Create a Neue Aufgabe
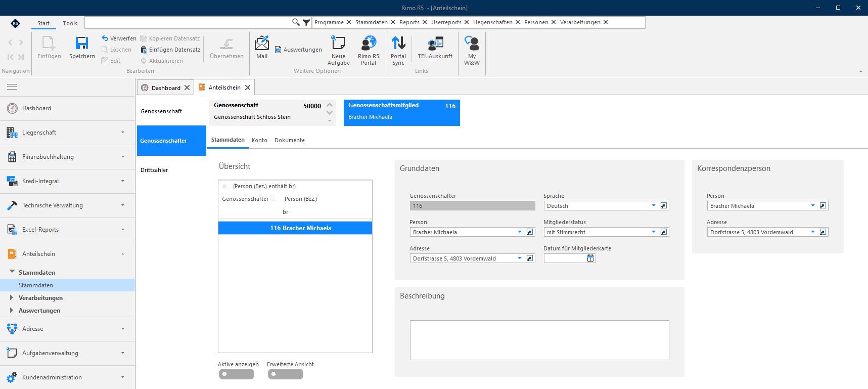 [338, 51]
